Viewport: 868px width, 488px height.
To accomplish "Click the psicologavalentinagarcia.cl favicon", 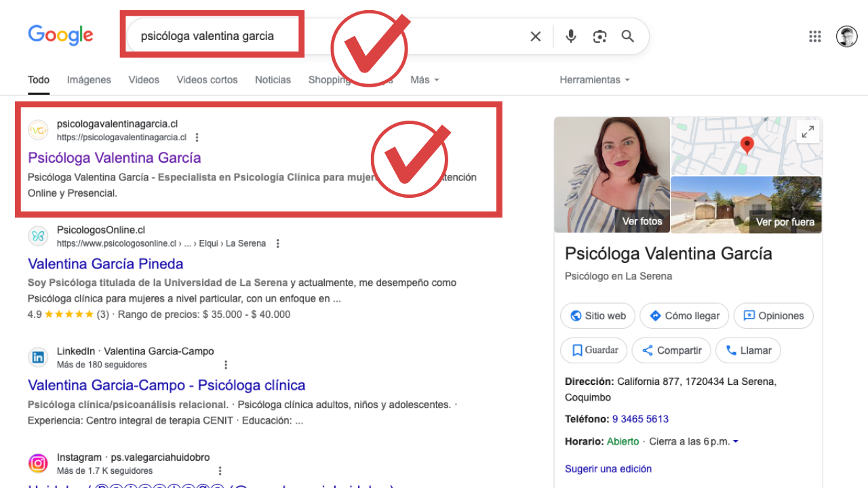I will (38, 130).
